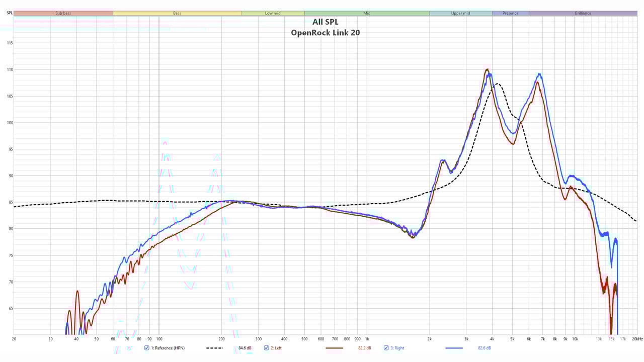Click the Upper mid band header

point(461,13)
